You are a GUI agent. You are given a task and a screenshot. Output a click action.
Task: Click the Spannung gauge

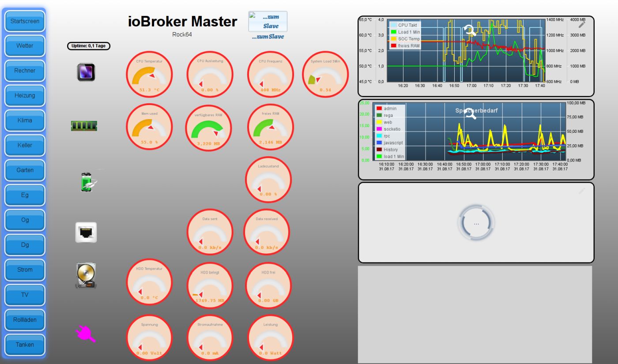pos(149,338)
